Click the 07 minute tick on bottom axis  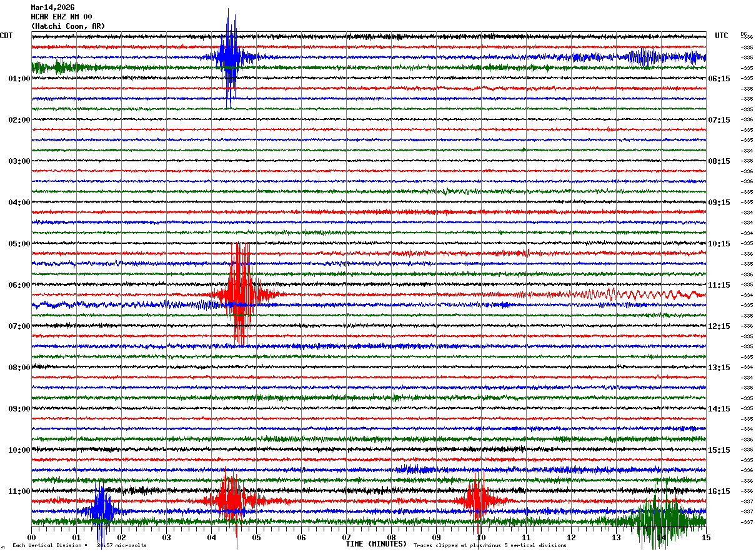pos(346,537)
